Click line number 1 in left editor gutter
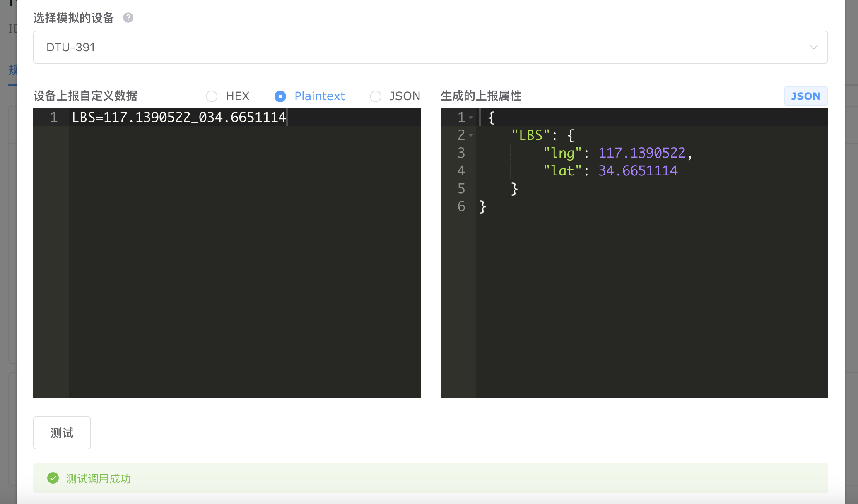This screenshot has height=504, width=858. click(x=54, y=118)
